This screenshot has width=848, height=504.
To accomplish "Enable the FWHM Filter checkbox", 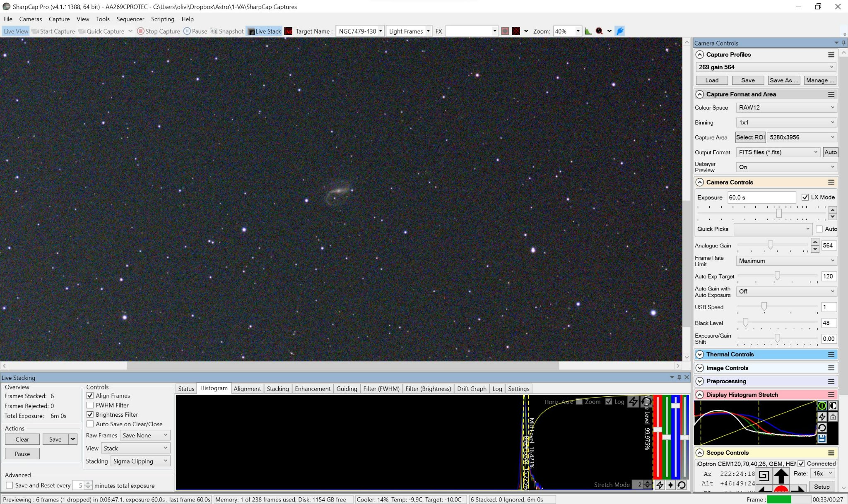I will click(x=90, y=405).
